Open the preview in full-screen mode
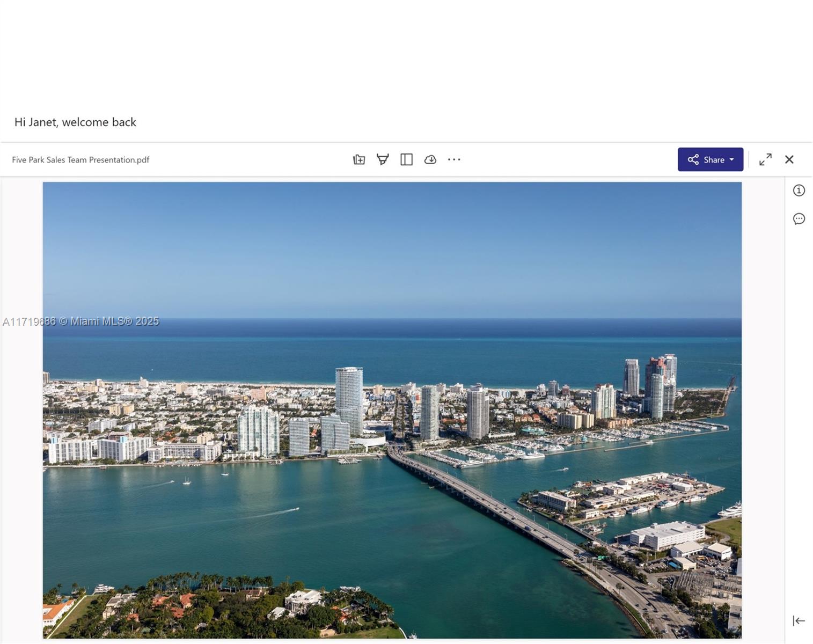The image size is (813, 644). (765, 159)
